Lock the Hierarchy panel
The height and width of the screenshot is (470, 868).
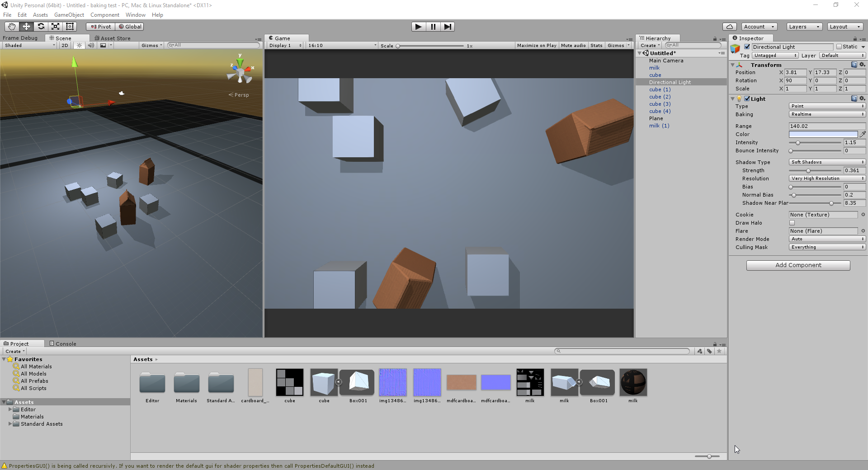[715, 38]
